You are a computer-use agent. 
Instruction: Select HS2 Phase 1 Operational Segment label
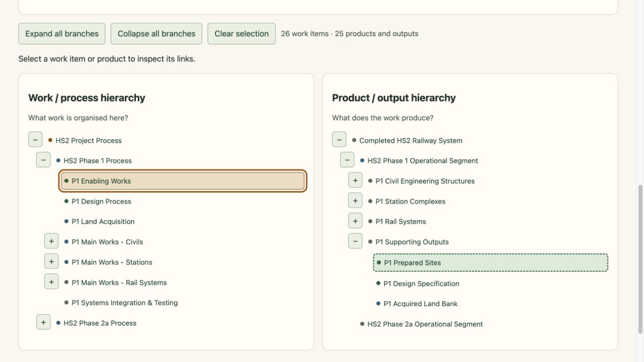(x=423, y=161)
